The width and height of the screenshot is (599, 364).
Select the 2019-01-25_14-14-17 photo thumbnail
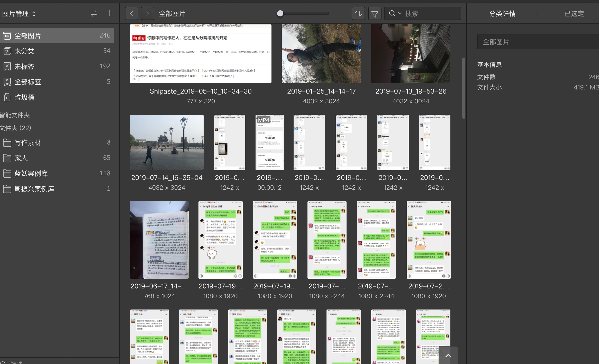pos(321,53)
